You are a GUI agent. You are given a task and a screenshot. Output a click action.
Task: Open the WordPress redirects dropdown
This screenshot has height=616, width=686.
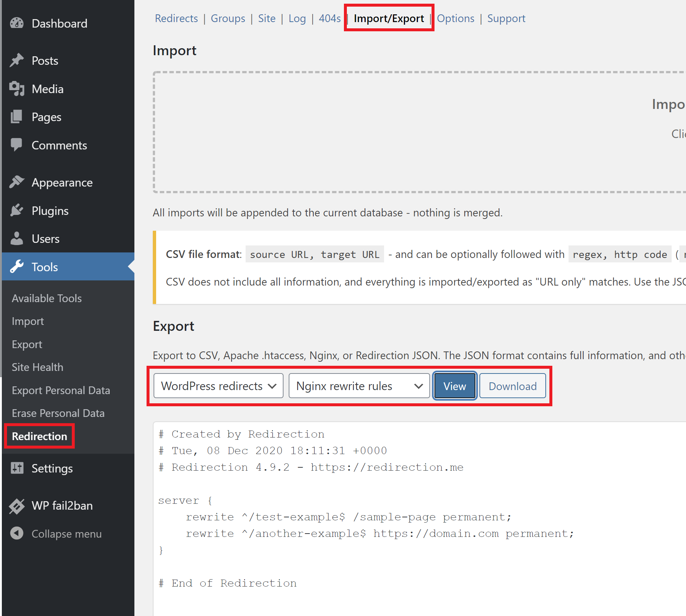pyautogui.click(x=218, y=386)
